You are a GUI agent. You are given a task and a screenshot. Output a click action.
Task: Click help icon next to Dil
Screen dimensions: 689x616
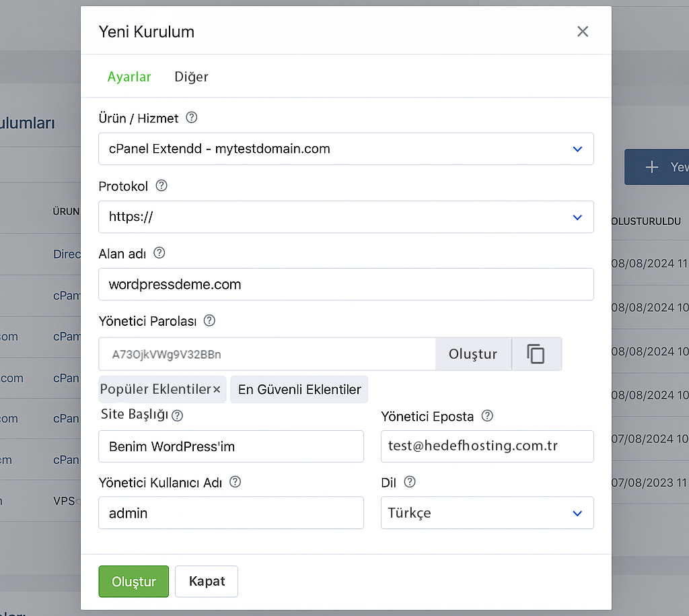click(410, 482)
